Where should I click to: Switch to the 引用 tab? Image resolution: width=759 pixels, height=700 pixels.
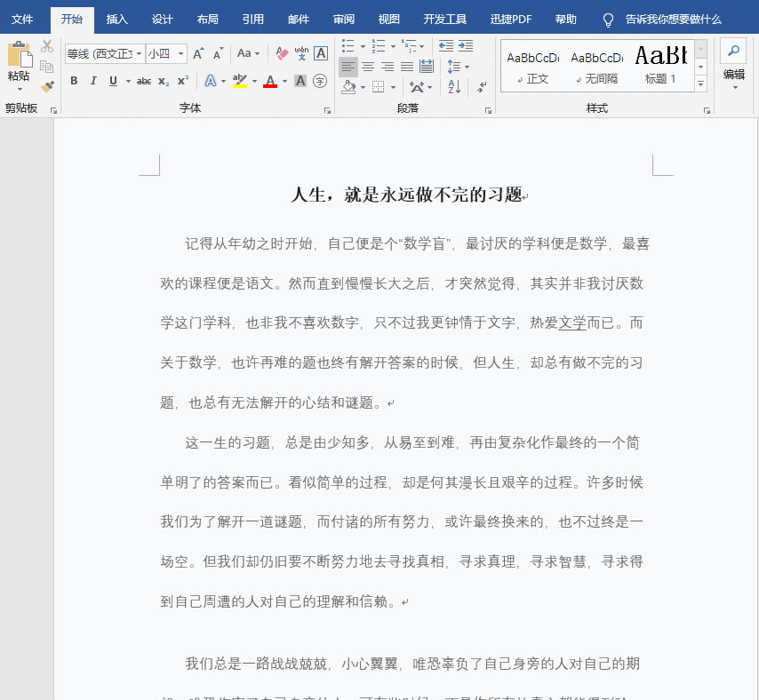253,20
